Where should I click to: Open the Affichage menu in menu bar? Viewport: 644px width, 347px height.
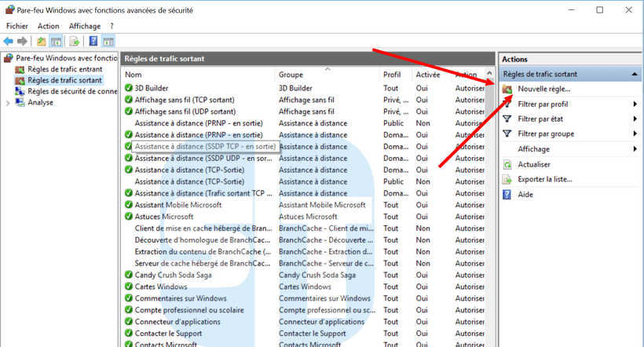tap(85, 26)
